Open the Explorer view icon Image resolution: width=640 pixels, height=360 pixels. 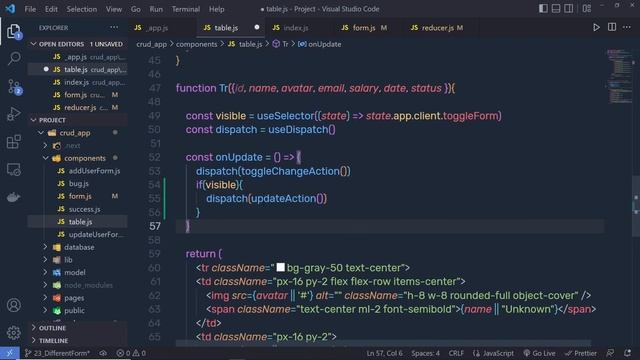pyautogui.click(x=13, y=31)
